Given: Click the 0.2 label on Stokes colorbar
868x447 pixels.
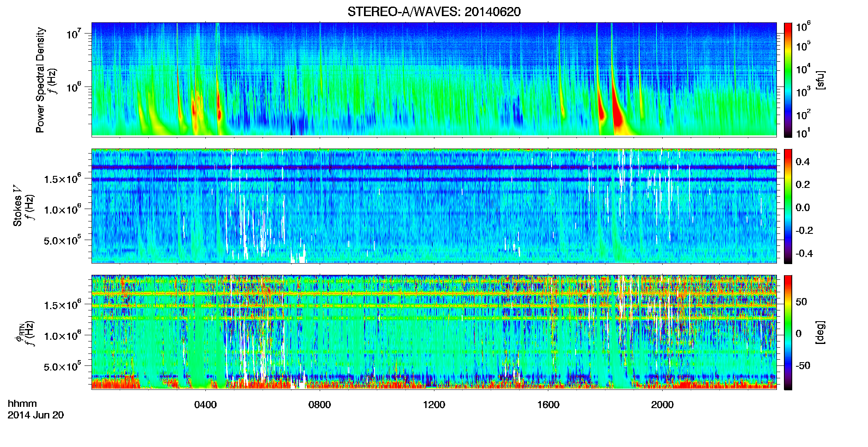Looking at the screenshot, I should pyautogui.click(x=803, y=185).
